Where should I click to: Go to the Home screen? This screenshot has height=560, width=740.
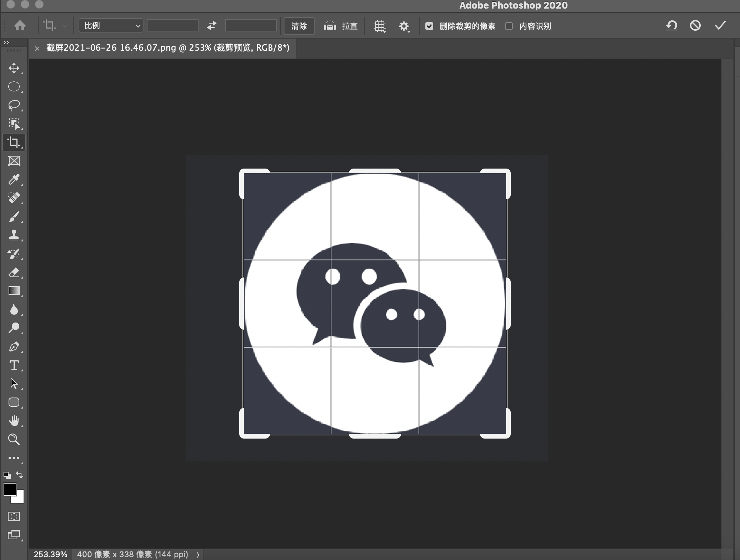(x=20, y=25)
